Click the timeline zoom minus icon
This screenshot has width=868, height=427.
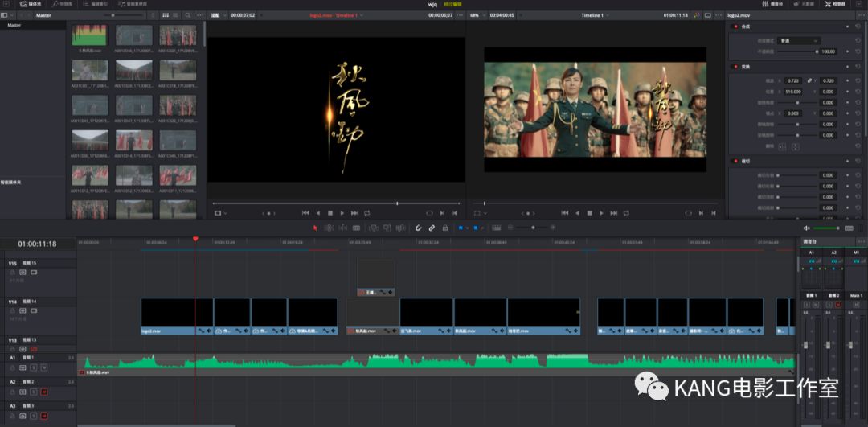510,228
